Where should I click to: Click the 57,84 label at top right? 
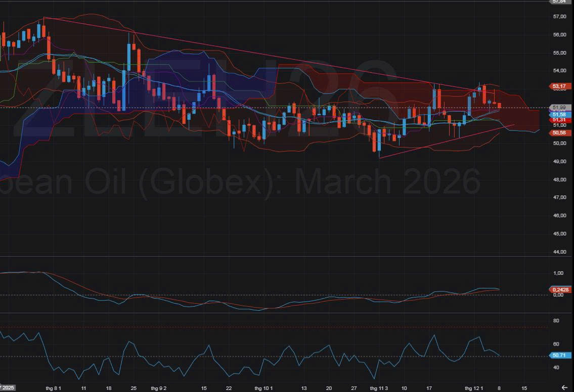559,2
